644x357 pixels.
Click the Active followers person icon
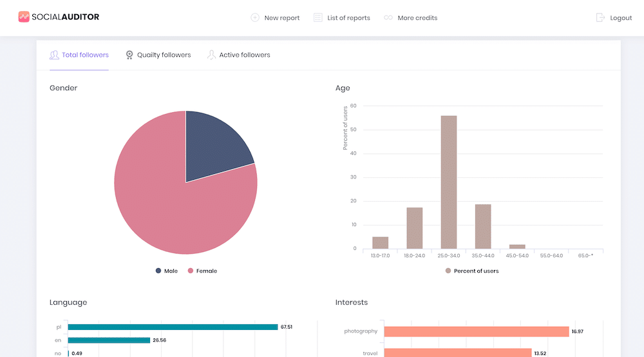coord(211,55)
